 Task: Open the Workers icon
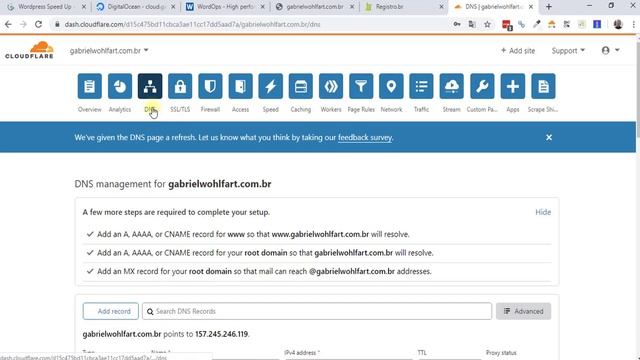331,86
